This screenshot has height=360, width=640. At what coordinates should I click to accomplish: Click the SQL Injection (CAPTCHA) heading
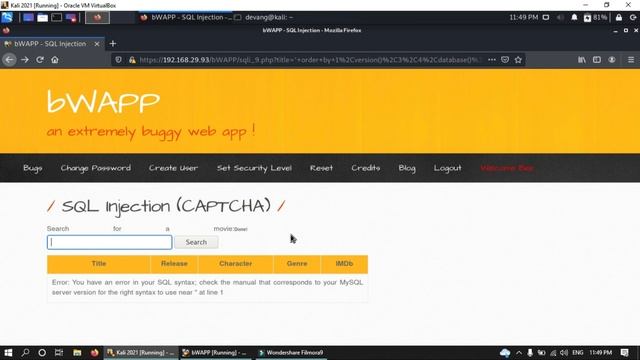coord(166,206)
